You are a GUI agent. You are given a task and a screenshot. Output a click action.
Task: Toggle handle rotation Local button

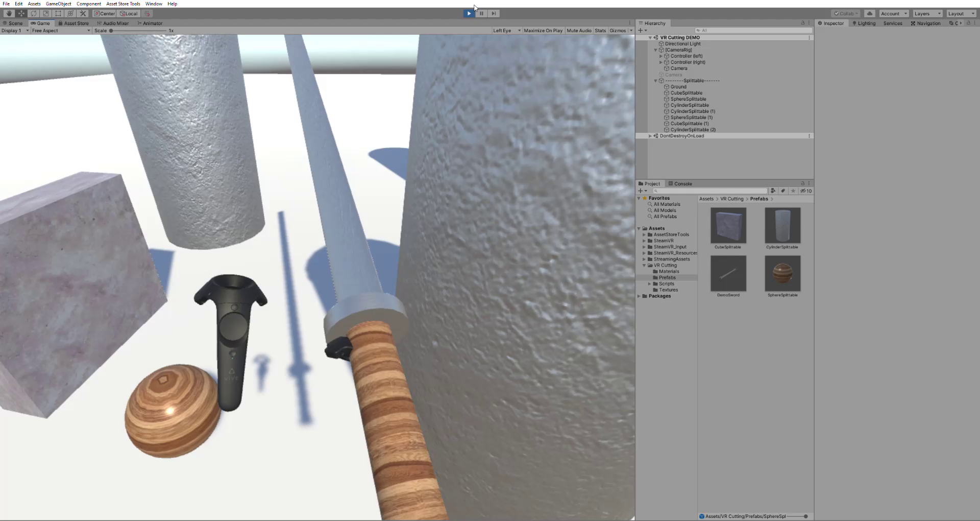tap(129, 13)
